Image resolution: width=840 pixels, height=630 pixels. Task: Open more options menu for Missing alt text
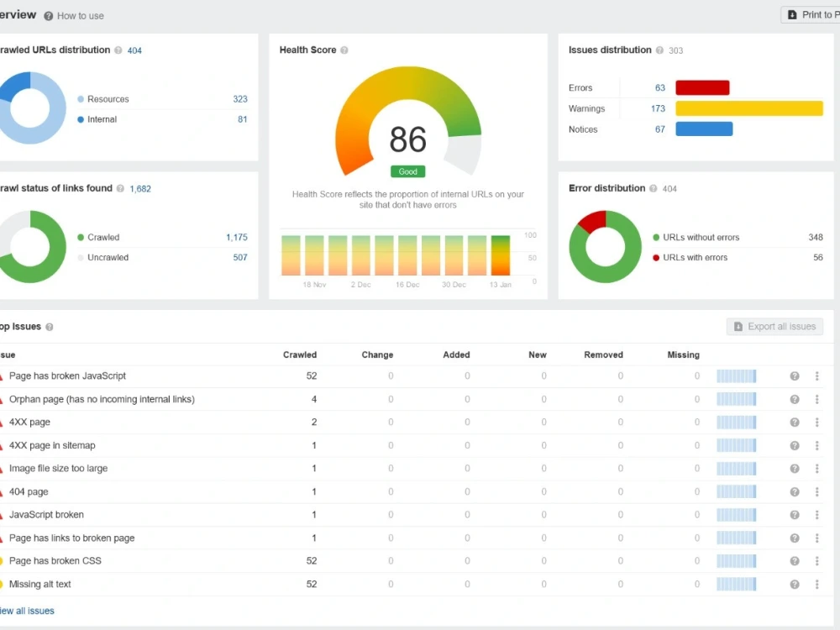817,584
